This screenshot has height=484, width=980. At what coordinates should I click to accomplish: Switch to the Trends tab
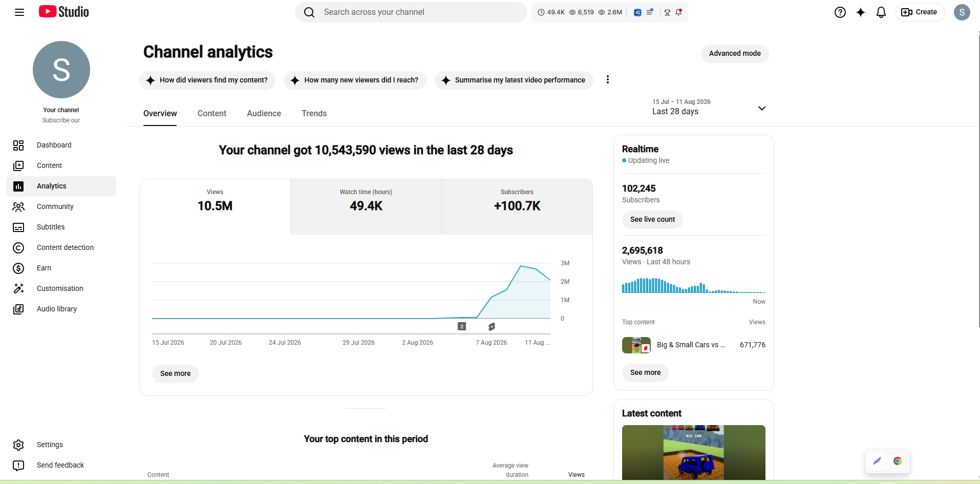(314, 114)
